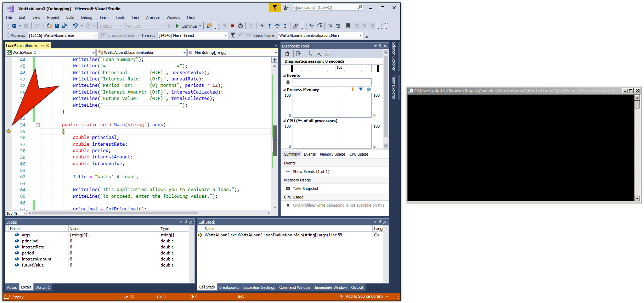The width and height of the screenshot is (644, 303).
Task: Open the Continue button dropdown arrow
Action: [200, 26]
